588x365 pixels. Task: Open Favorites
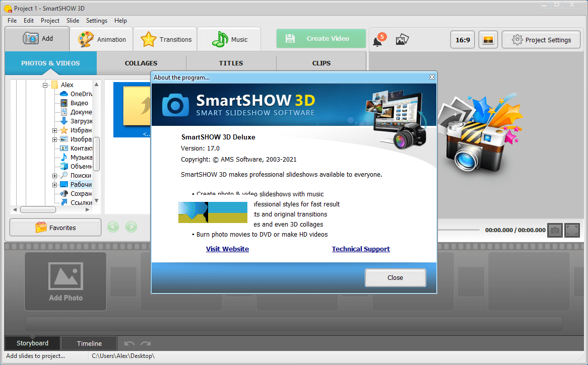pos(55,228)
